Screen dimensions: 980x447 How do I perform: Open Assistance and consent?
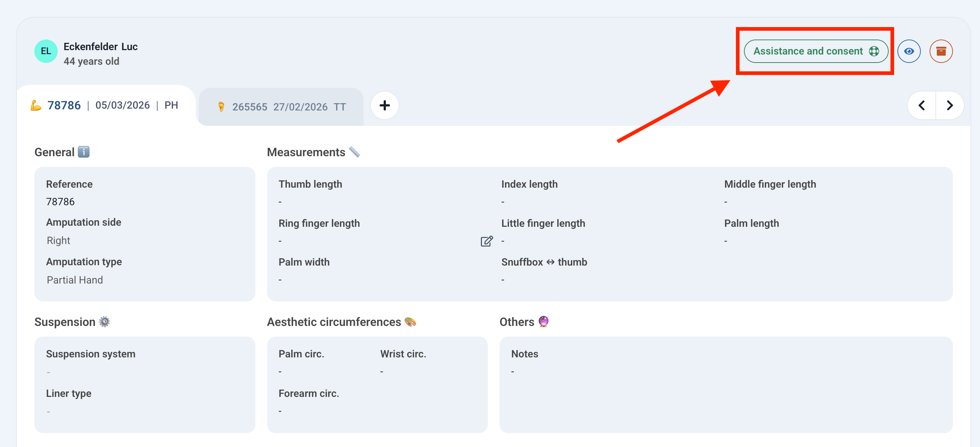pyautogui.click(x=816, y=51)
